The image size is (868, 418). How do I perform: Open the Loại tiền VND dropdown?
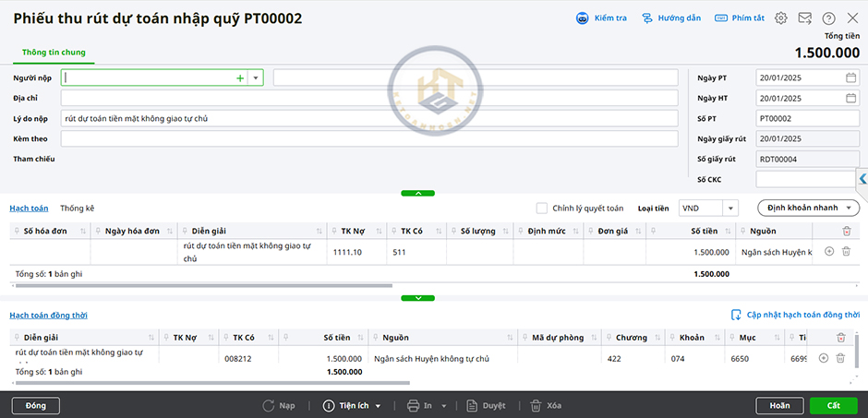(729, 209)
